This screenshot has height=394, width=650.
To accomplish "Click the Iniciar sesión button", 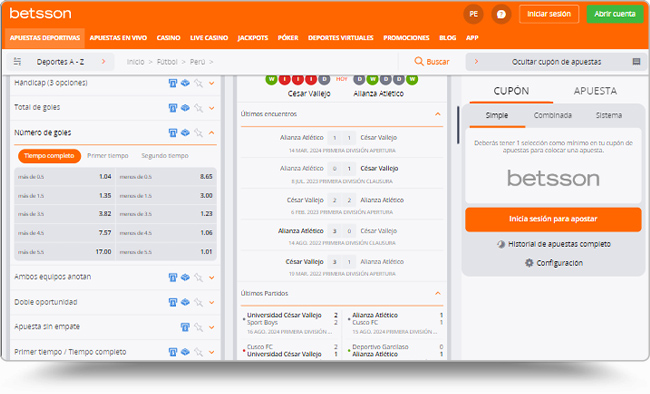I will [x=549, y=14].
